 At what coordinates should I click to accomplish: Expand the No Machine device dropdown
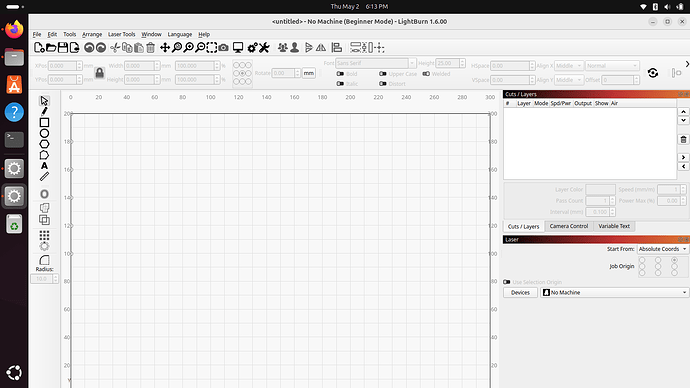click(614, 293)
